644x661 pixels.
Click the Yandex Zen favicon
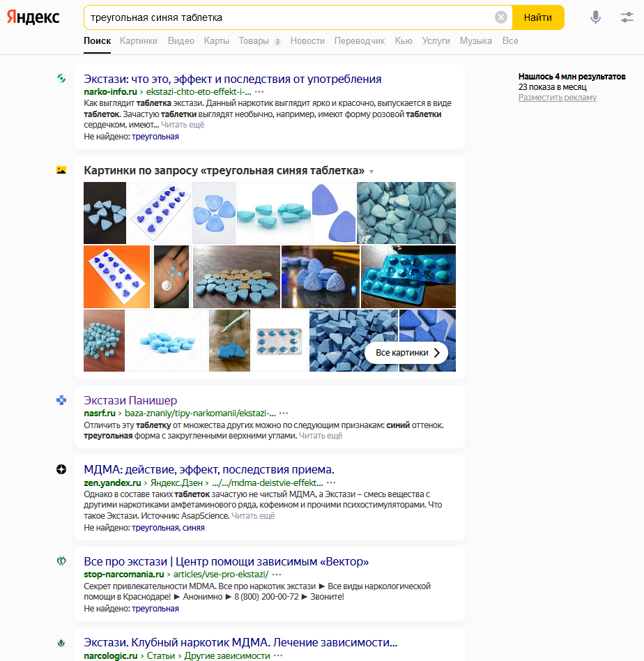click(x=61, y=469)
